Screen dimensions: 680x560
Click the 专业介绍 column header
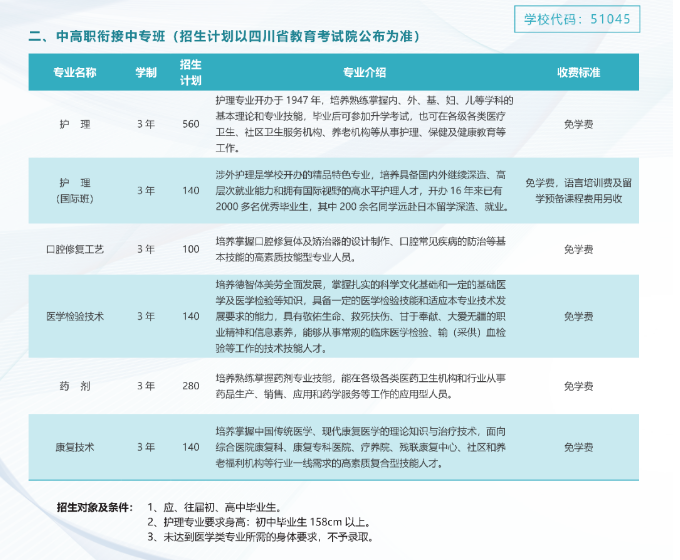point(365,72)
